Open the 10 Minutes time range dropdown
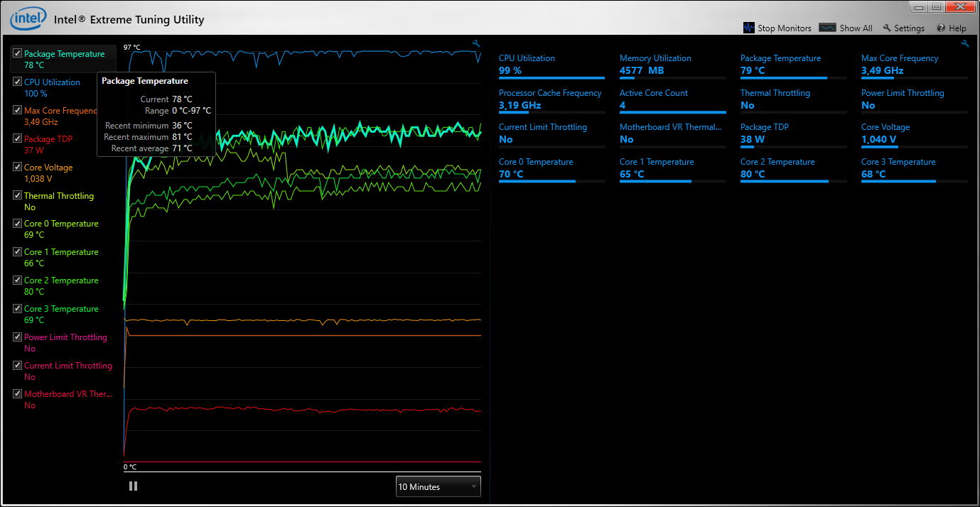The width and height of the screenshot is (980, 507). click(x=438, y=486)
